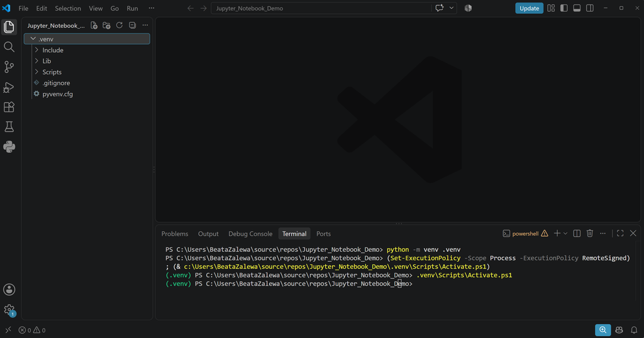Open the new terminal profile dropdown

click(x=565, y=234)
